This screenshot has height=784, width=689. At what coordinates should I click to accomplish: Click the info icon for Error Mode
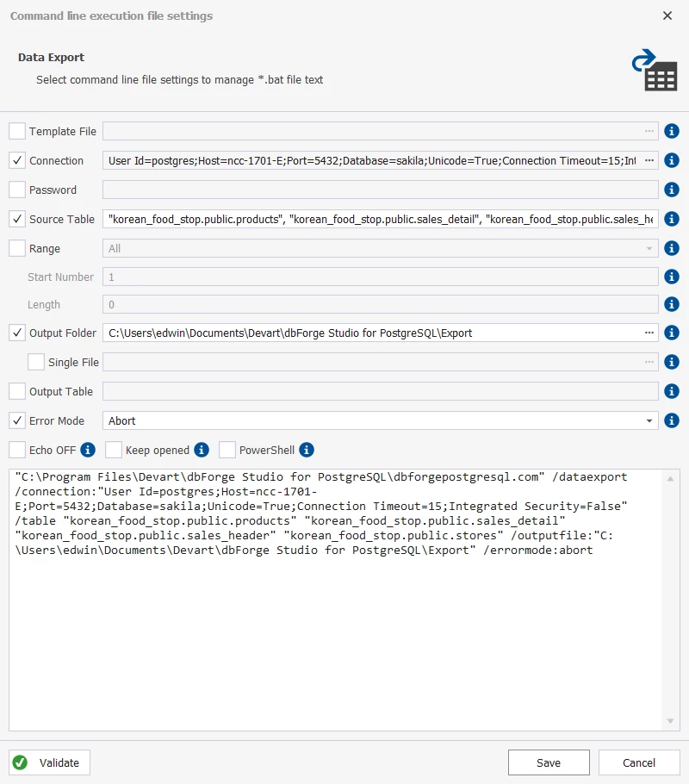pos(672,420)
